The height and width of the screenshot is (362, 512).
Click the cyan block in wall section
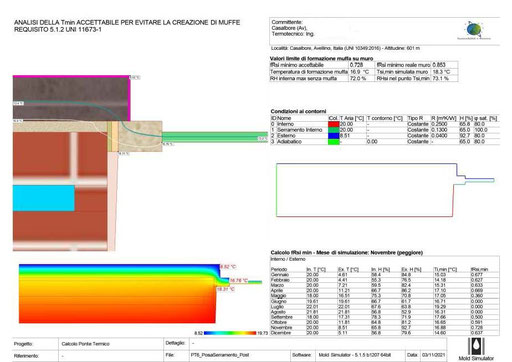(44, 198)
